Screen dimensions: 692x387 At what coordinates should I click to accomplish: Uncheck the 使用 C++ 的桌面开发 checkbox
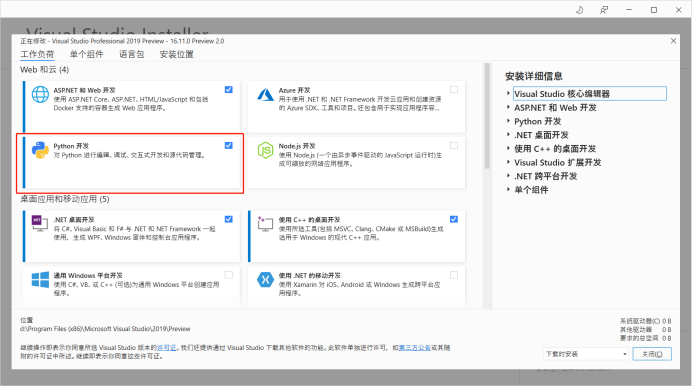[x=454, y=219]
